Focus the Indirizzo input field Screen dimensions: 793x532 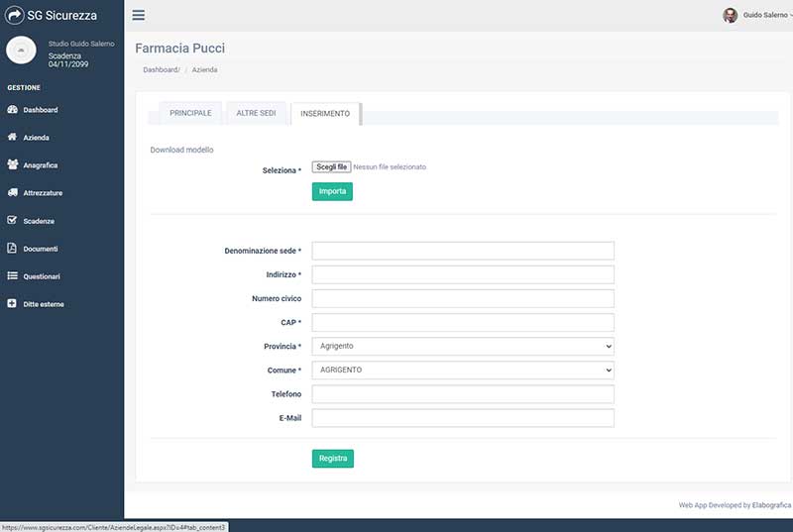click(x=463, y=274)
